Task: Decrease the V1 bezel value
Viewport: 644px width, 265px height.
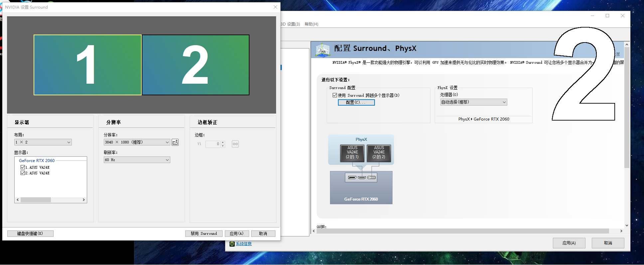Action: coord(223,146)
